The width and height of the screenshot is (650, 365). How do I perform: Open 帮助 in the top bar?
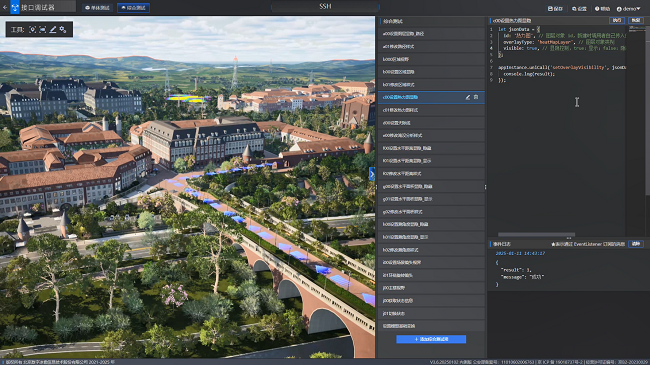coord(602,9)
